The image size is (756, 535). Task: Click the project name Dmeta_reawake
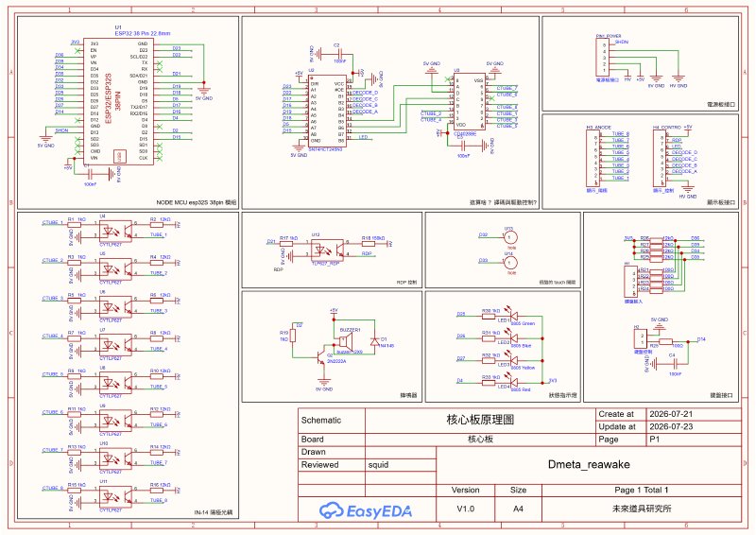click(589, 464)
